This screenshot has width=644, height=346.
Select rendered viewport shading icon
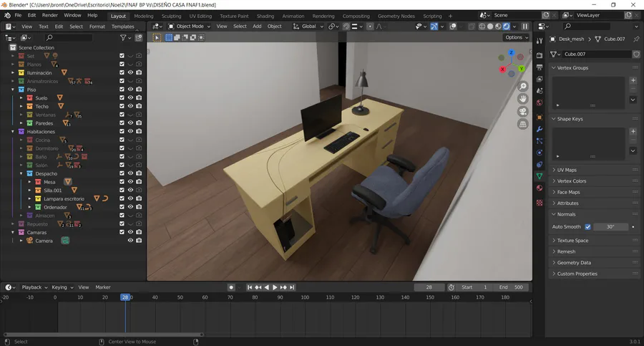pos(507,27)
